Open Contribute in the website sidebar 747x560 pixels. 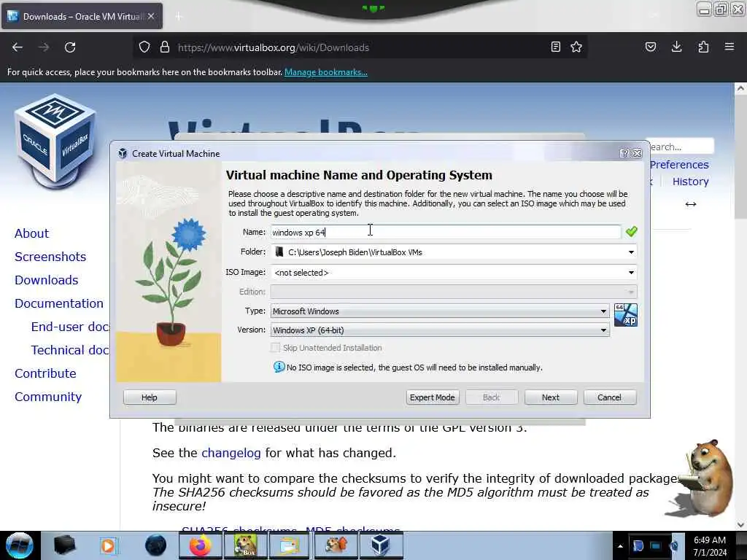click(x=45, y=373)
